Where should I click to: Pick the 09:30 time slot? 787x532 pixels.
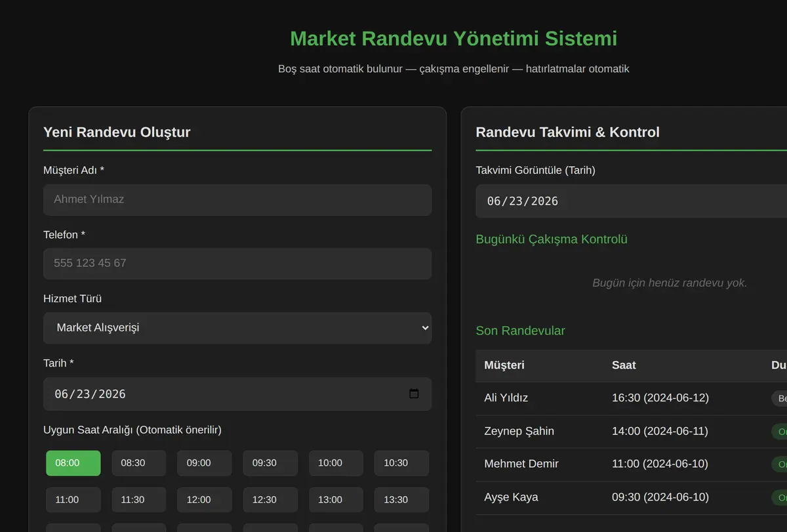(270, 463)
